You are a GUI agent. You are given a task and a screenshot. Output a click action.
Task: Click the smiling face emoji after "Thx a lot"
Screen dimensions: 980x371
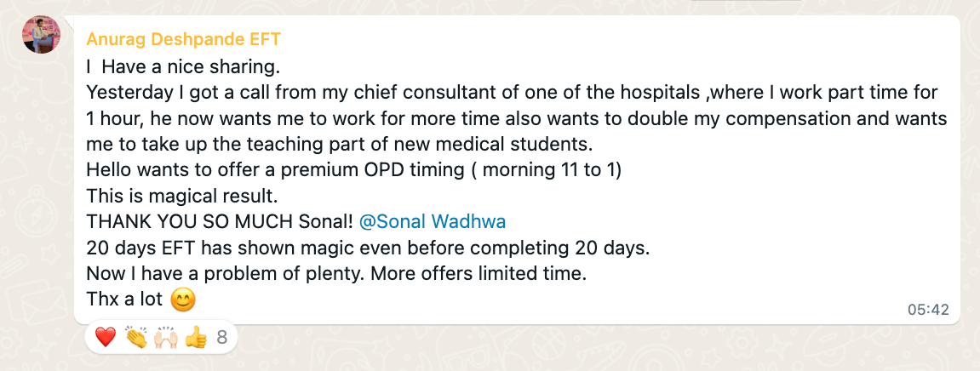[183, 300]
